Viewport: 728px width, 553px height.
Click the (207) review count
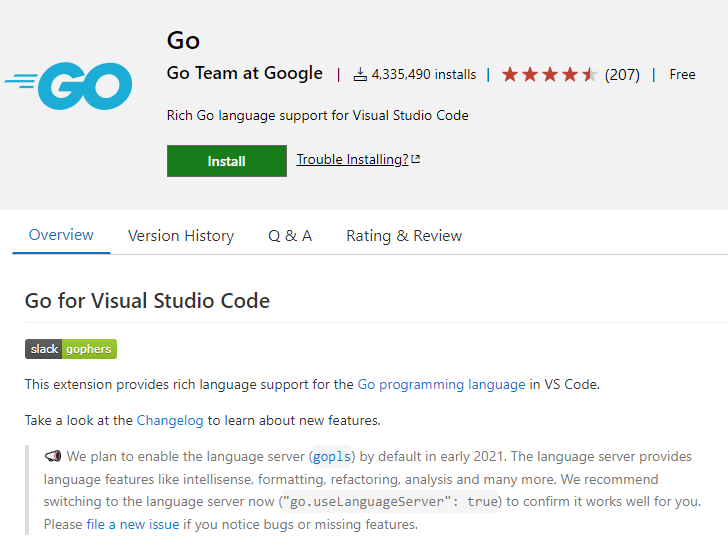[622, 74]
